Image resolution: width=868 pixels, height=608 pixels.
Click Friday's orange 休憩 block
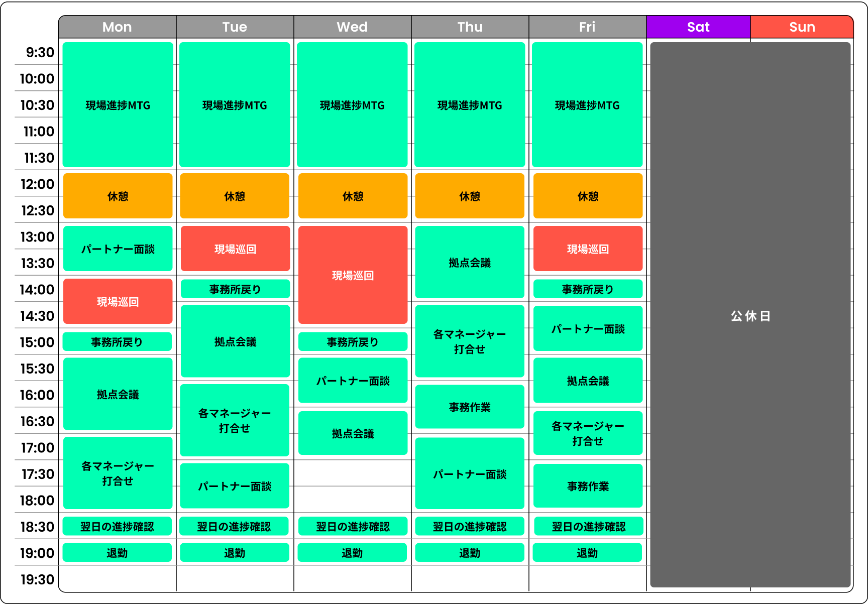(588, 196)
